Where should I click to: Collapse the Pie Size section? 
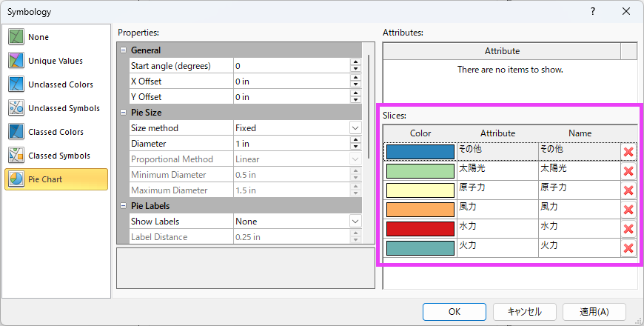(123, 113)
